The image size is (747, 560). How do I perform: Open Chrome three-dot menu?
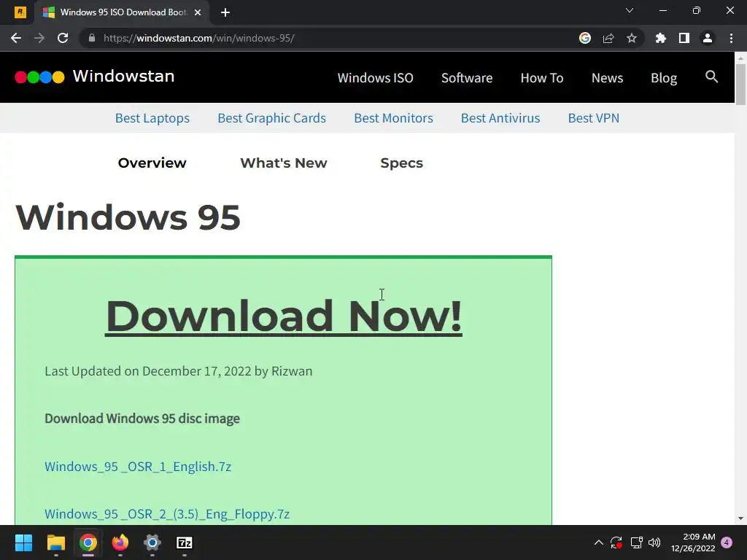pyautogui.click(x=731, y=38)
